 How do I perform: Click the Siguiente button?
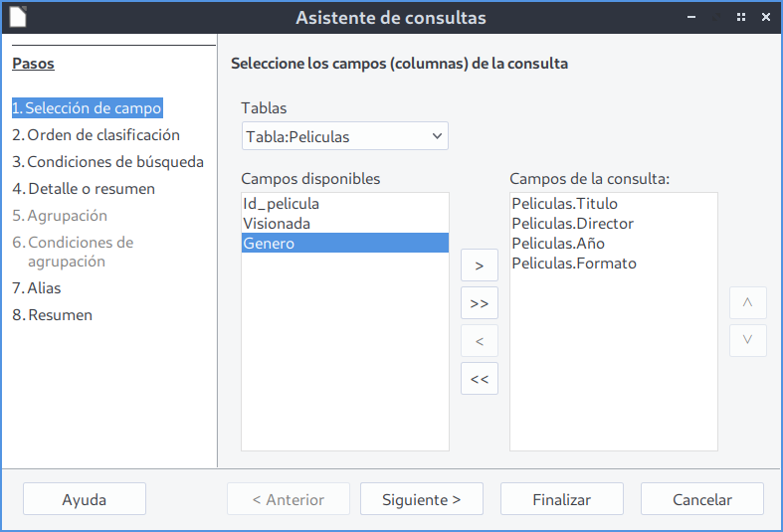(x=422, y=500)
